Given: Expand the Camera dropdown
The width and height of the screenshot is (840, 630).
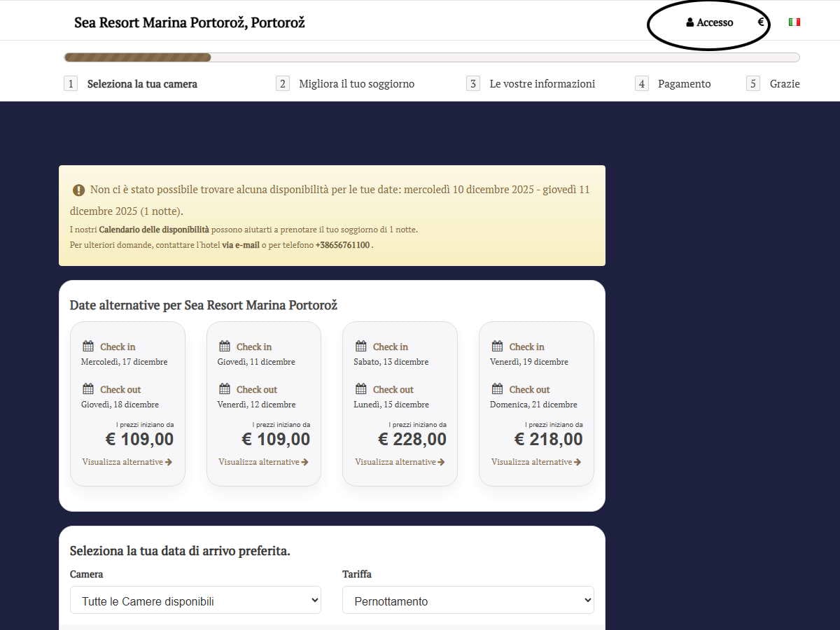Looking at the screenshot, I should [195, 601].
